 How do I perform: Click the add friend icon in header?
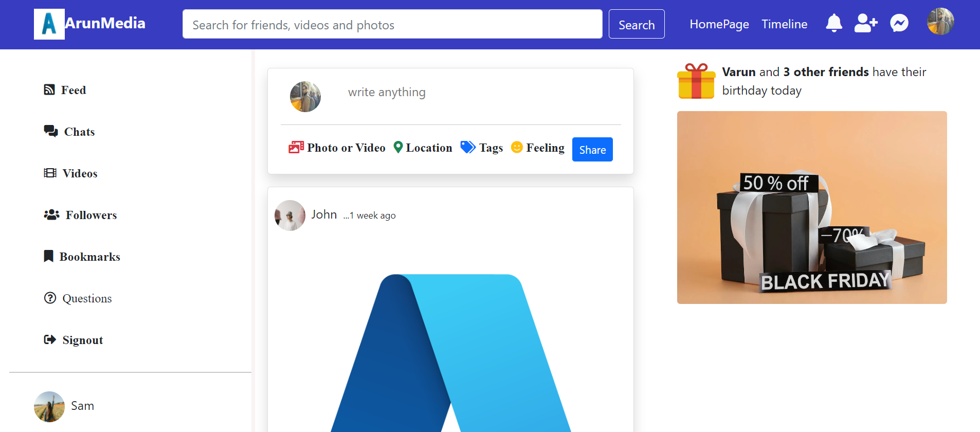[x=866, y=23]
